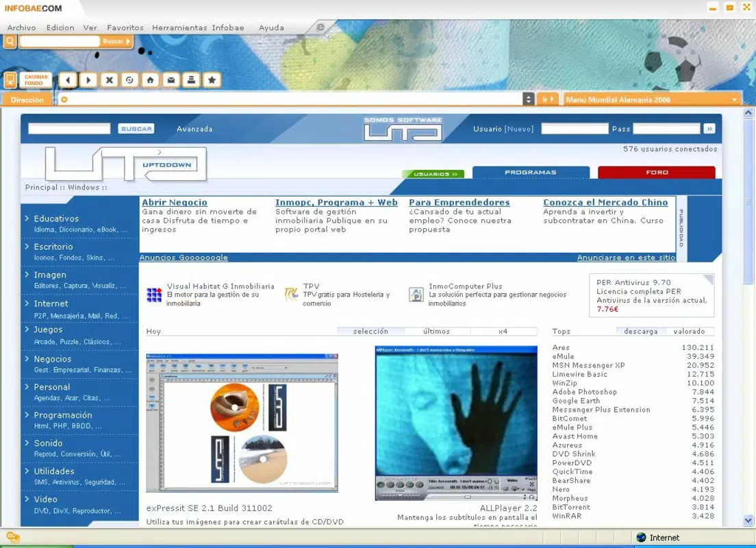Click the toolbar search input field

click(x=60, y=42)
